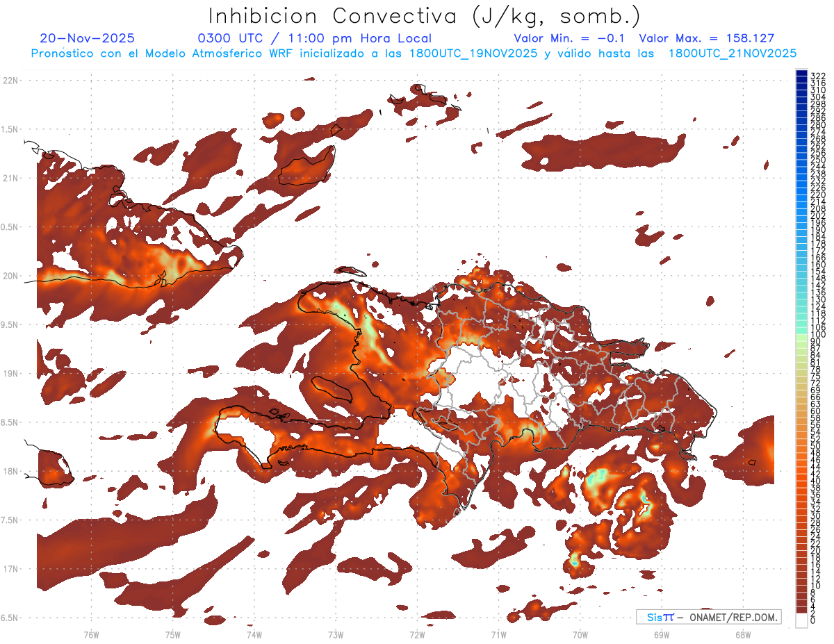834x644 pixels.
Task: Click the '22N' latitude label
Action: (10, 81)
